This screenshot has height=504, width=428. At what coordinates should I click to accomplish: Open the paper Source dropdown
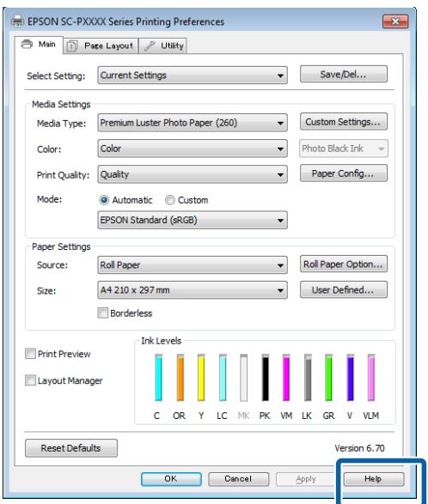[193, 265]
